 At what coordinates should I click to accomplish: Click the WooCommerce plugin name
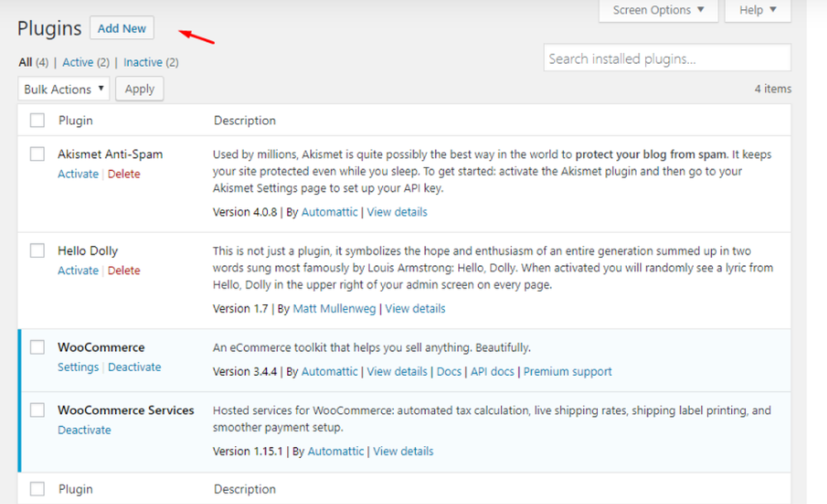pyautogui.click(x=101, y=347)
